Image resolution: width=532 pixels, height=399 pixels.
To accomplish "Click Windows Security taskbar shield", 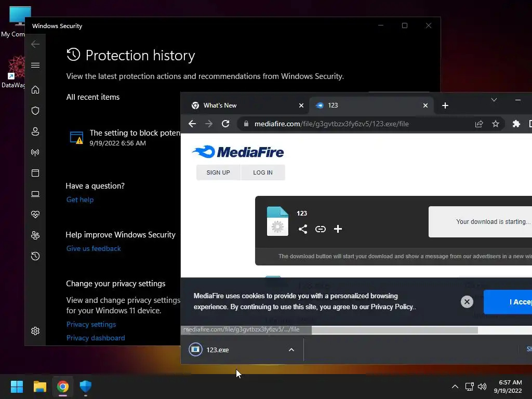I will [86, 387].
